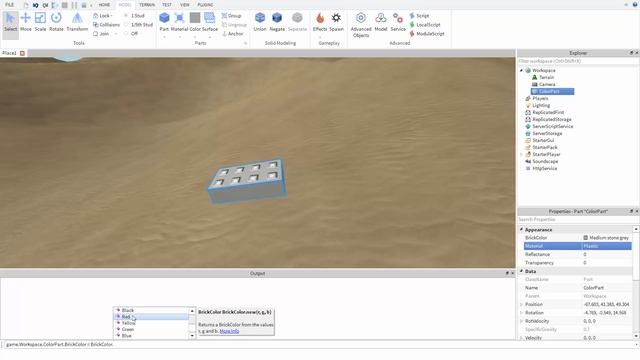This screenshot has width=640, height=360.
Task: Click the BrickColor Medium stone grey value
Action: (606, 238)
